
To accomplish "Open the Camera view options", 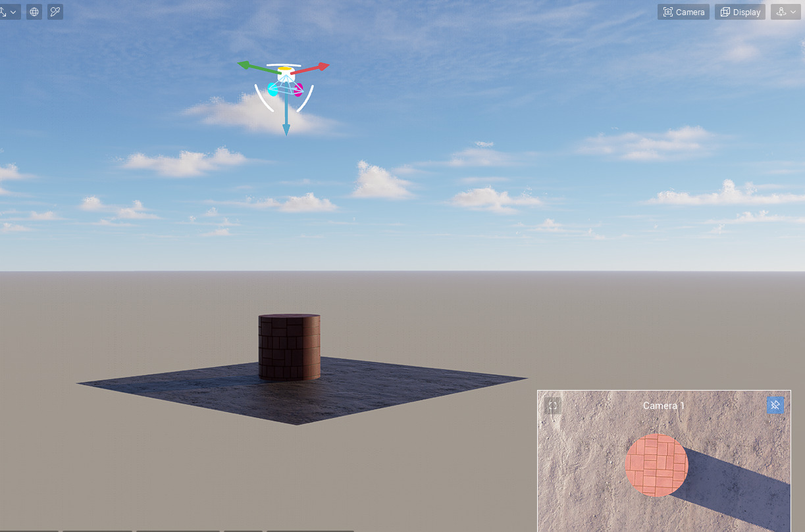I will coord(683,12).
